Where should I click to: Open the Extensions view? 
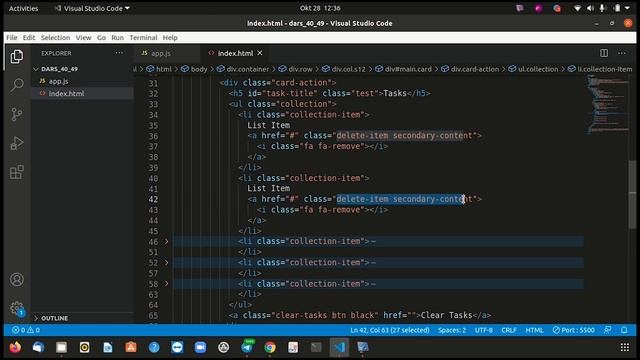click(x=17, y=172)
